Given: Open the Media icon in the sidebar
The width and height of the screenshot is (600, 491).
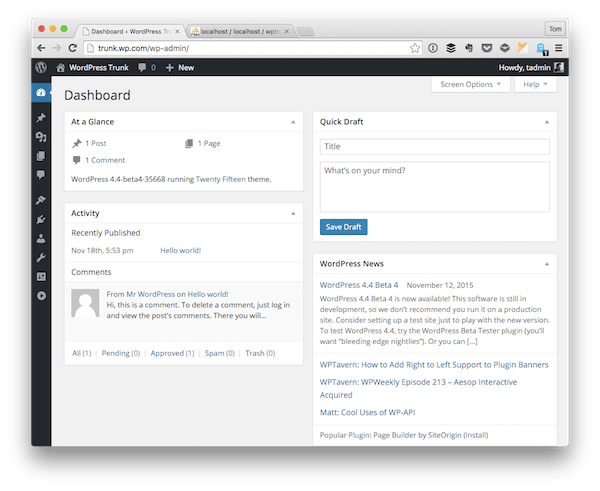Looking at the screenshot, I should tap(41, 137).
